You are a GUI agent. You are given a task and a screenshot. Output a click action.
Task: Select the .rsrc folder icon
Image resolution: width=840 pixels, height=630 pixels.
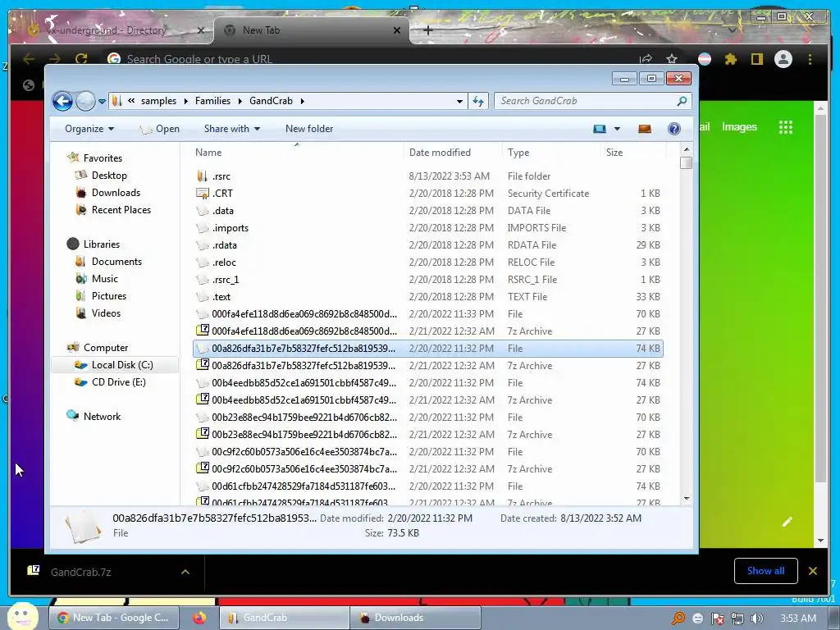(202, 176)
